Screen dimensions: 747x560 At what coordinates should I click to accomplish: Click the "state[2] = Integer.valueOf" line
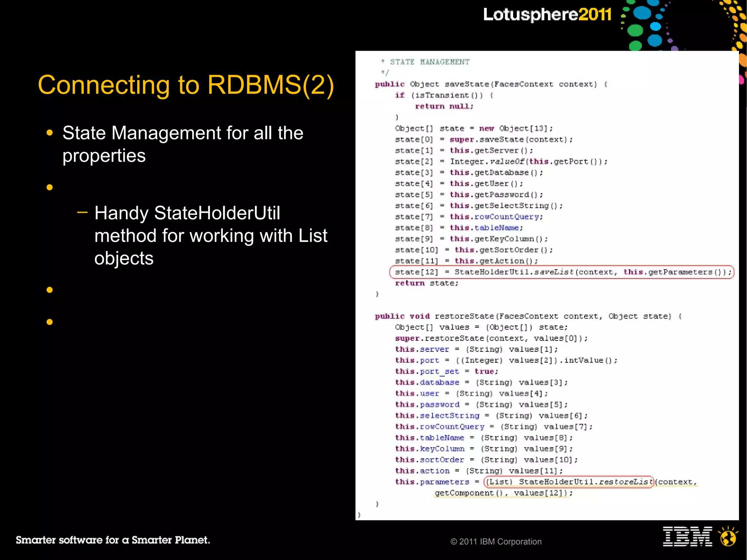pyautogui.click(x=502, y=161)
